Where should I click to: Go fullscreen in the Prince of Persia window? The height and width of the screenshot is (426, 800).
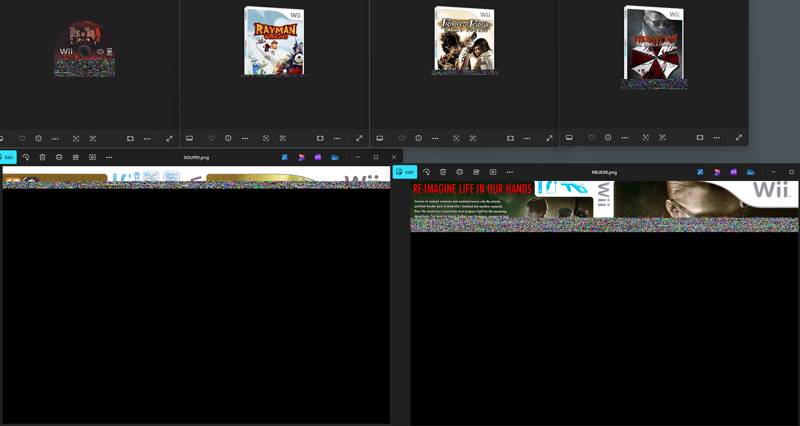tap(549, 138)
